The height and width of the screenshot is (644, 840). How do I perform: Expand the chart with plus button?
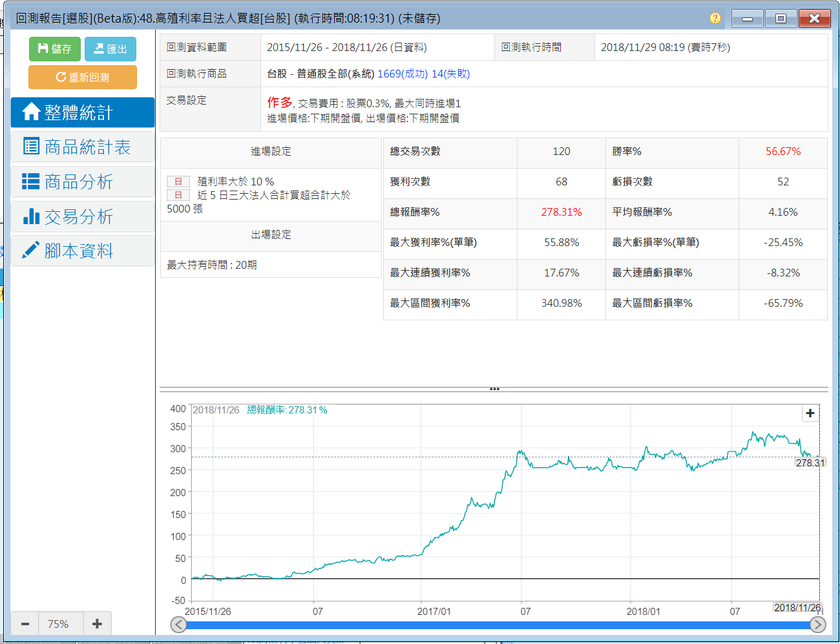coord(810,413)
